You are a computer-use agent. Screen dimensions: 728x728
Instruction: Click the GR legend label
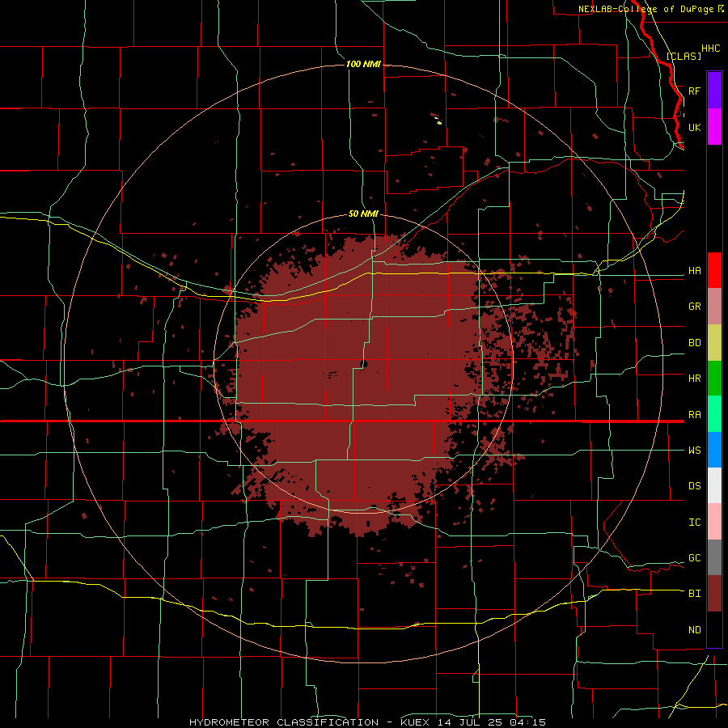694,307
